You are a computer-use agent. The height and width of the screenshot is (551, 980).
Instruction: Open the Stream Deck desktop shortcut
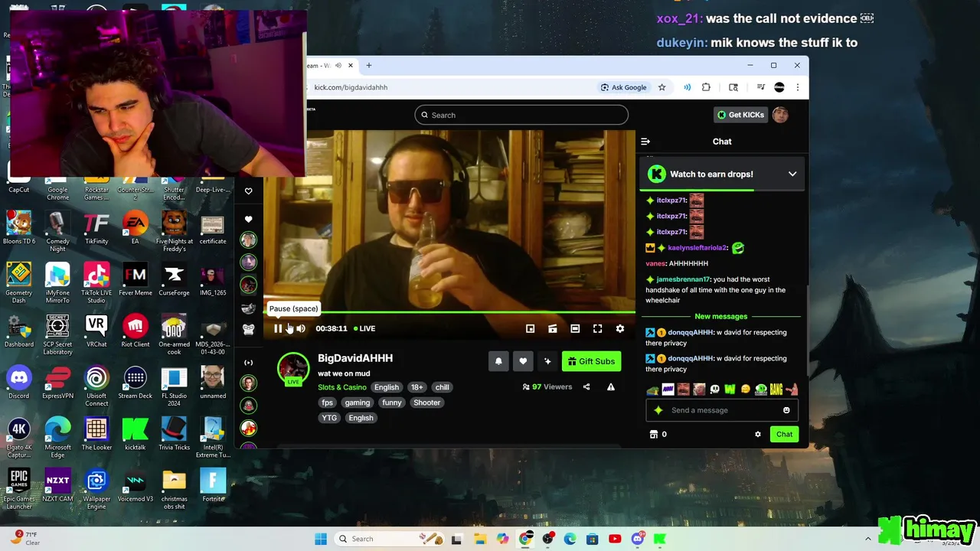point(135,382)
